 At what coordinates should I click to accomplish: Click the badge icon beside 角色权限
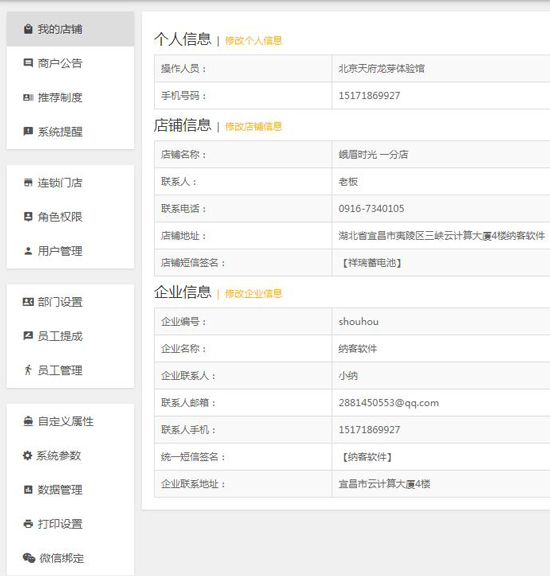[28, 217]
